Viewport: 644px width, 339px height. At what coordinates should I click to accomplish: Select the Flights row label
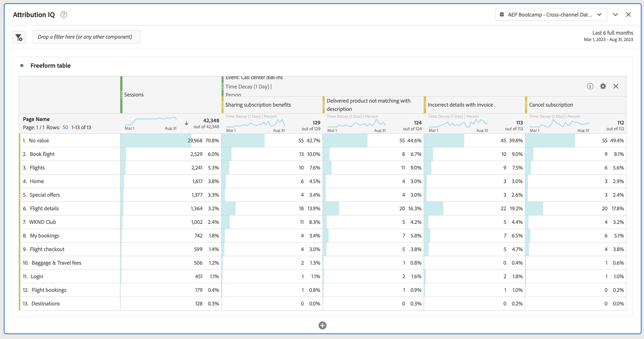pos(37,168)
